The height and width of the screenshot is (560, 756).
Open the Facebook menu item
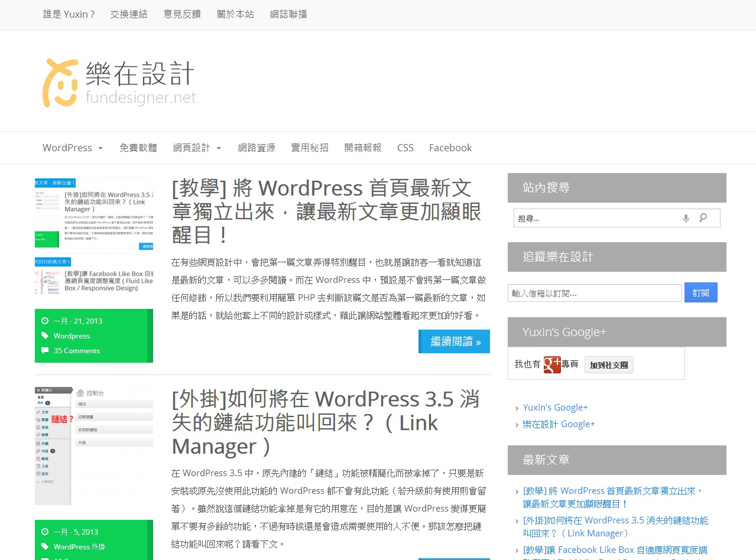[450, 148]
